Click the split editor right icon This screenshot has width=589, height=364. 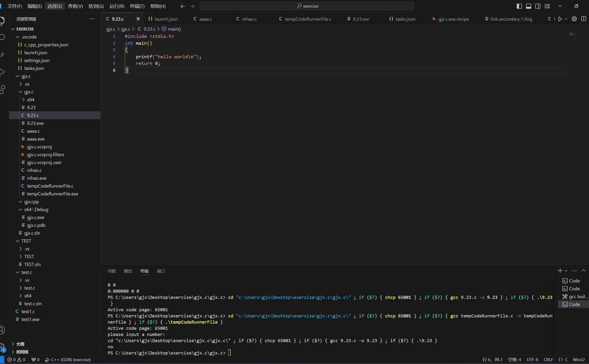coord(584,19)
